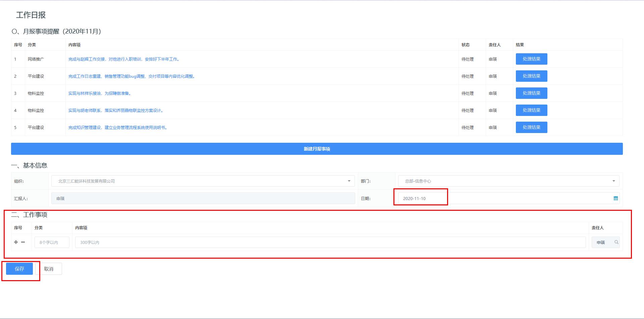Screen dimensions: 644x319
Task: Focus the 内容项 input with the 300字以内 placeholder
Action: 330,242
